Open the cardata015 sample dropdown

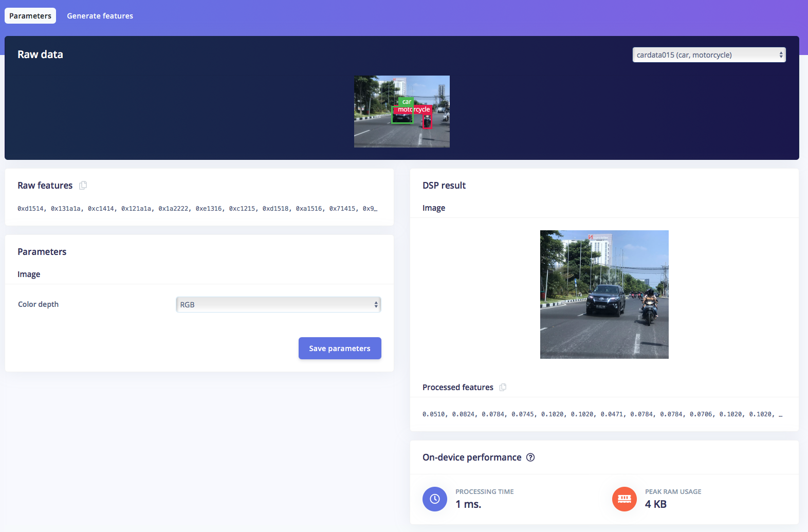[x=709, y=55]
